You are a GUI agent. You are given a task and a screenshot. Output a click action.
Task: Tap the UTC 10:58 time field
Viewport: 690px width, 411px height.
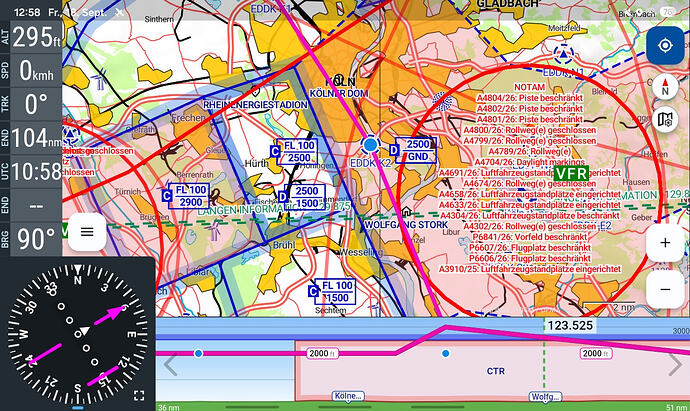(31, 171)
